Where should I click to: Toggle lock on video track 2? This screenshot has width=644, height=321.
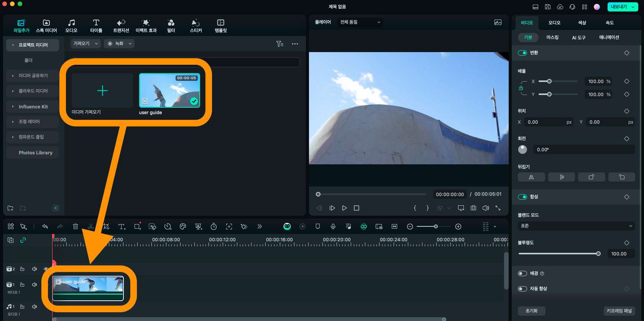22,269
